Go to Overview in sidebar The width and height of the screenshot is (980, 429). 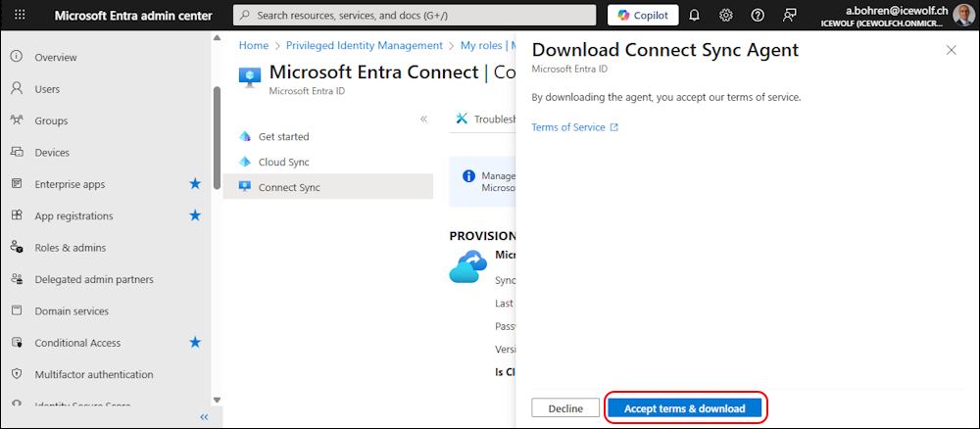(x=56, y=58)
